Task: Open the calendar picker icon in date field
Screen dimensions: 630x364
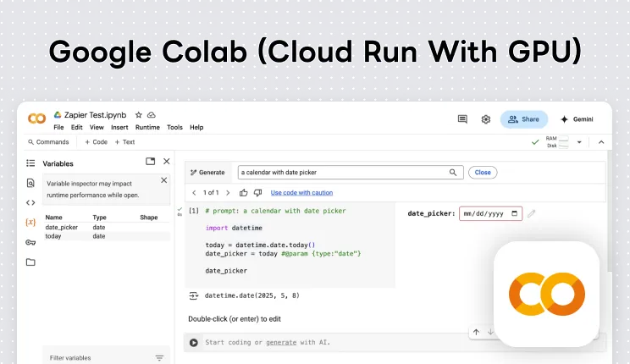Action: (514, 213)
